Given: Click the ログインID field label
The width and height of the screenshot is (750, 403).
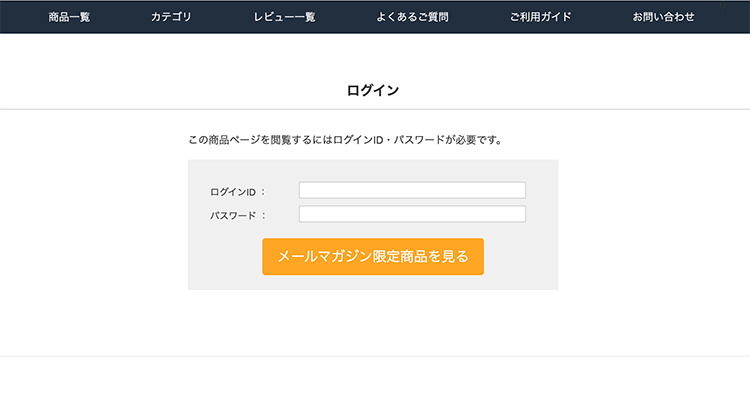Looking at the screenshot, I should tap(234, 191).
